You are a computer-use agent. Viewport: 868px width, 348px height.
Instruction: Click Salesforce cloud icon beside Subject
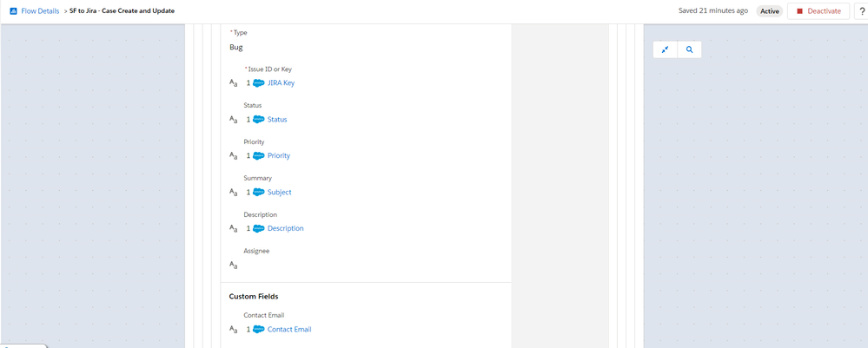click(259, 192)
